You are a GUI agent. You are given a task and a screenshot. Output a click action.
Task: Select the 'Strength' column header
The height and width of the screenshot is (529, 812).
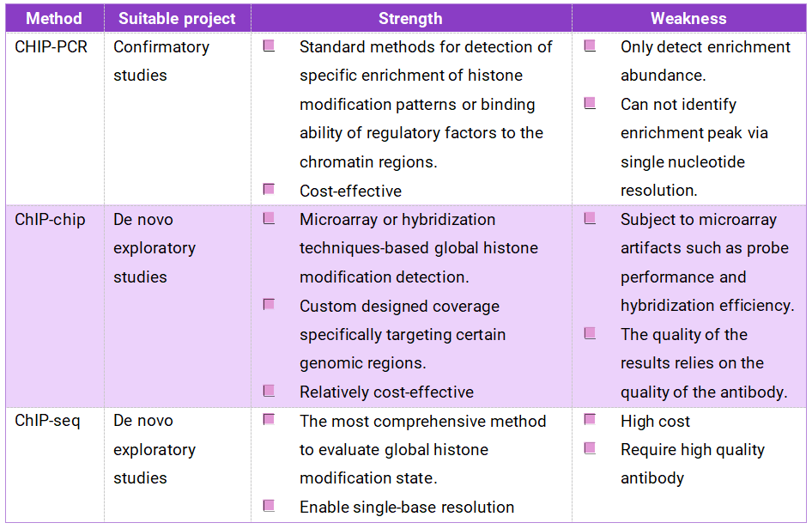(x=410, y=18)
